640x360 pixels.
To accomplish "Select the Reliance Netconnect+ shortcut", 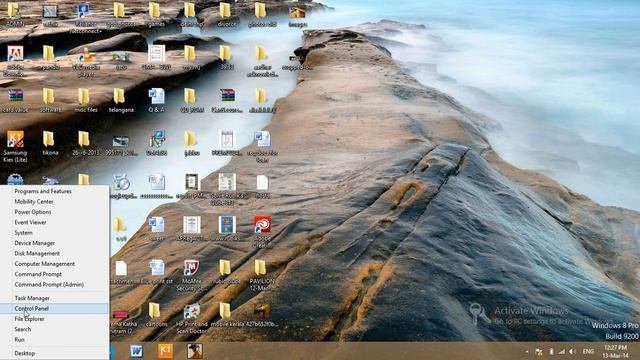I will coord(85,17).
